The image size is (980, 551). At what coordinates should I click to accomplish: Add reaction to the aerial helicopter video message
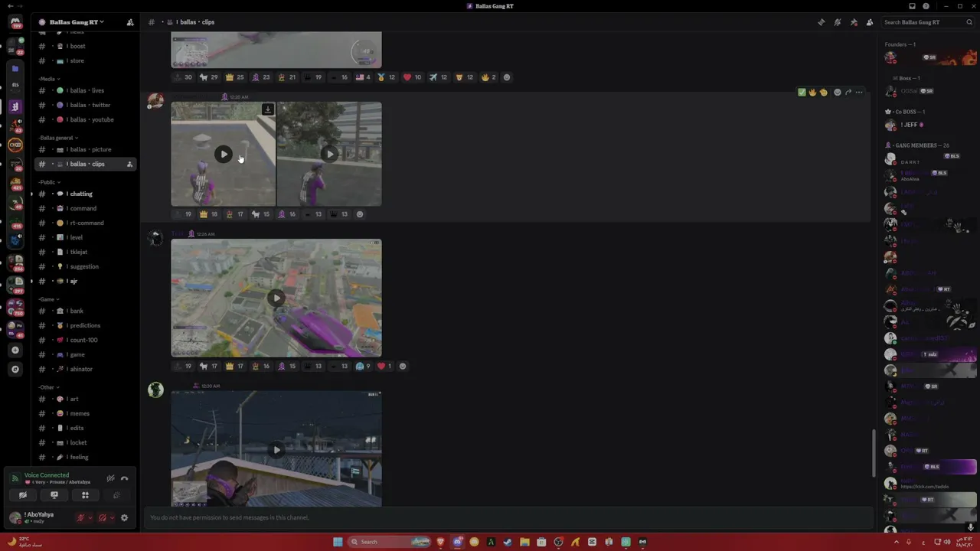[x=403, y=366]
